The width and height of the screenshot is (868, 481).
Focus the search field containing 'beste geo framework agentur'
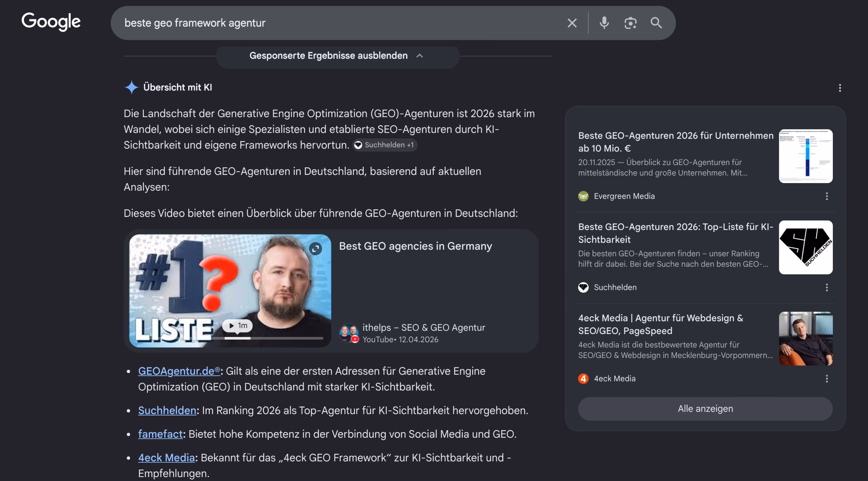337,23
